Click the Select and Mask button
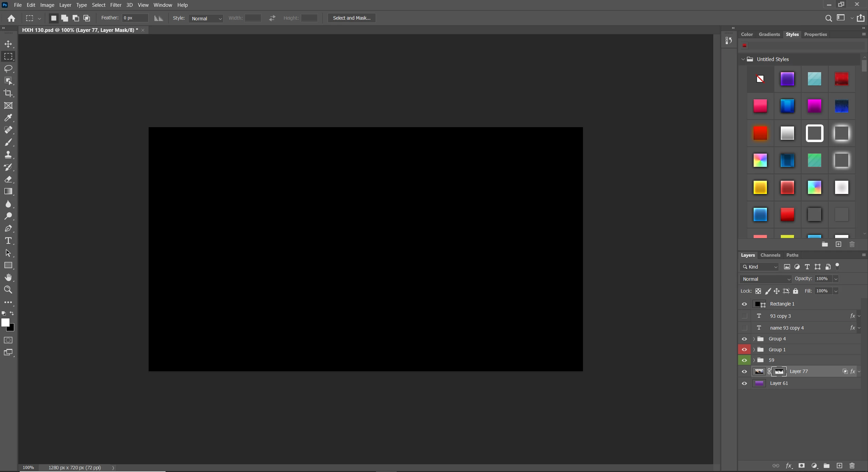The width and height of the screenshot is (868, 472). (351, 18)
